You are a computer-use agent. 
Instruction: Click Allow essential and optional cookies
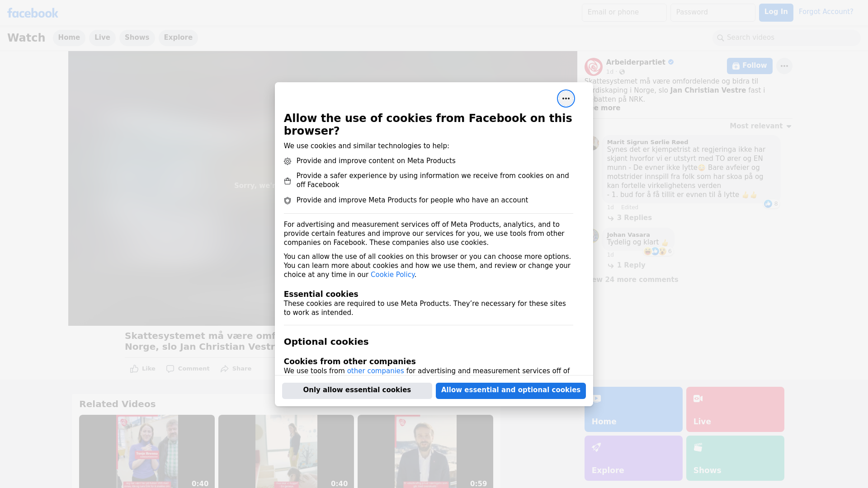510,390
